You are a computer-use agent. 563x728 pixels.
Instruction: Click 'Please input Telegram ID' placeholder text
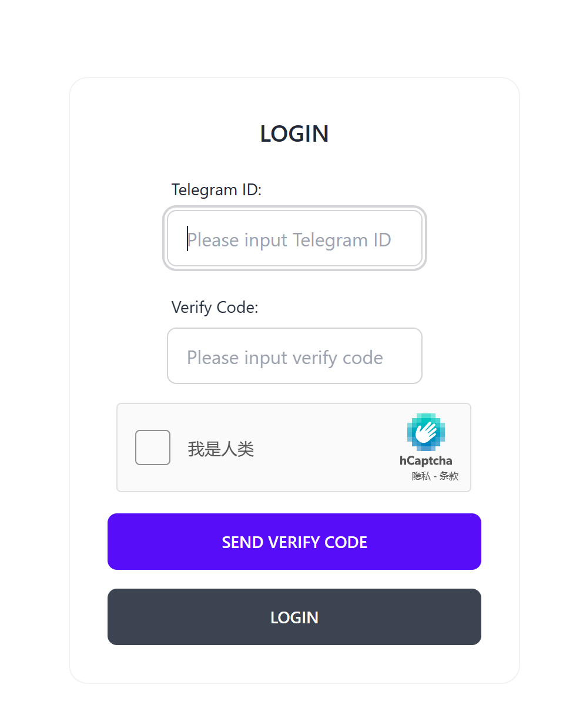click(x=289, y=240)
